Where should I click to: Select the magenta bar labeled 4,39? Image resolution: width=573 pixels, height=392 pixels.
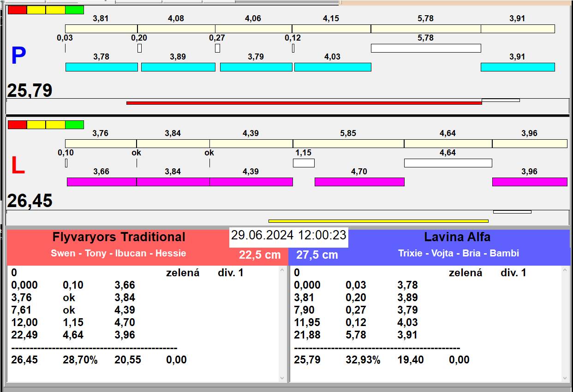(x=251, y=182)
